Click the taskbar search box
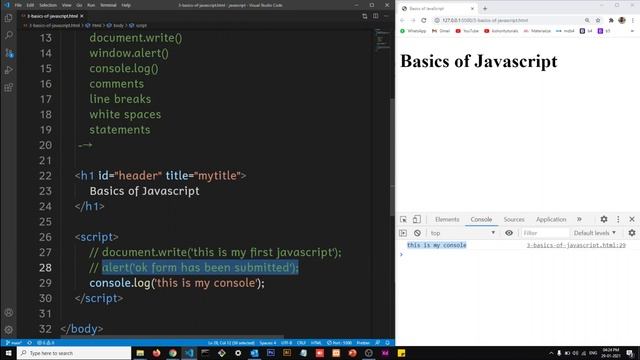 (x=74, y=353)
